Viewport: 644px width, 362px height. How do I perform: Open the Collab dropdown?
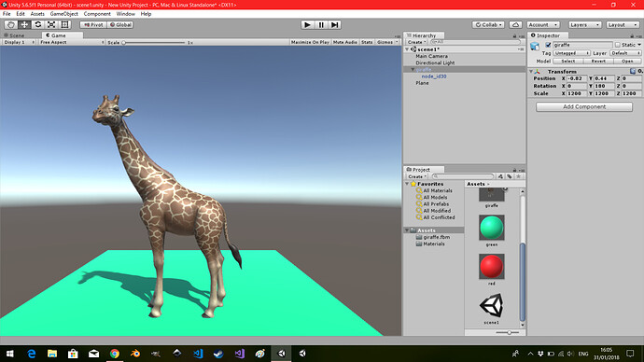[488, 24]
